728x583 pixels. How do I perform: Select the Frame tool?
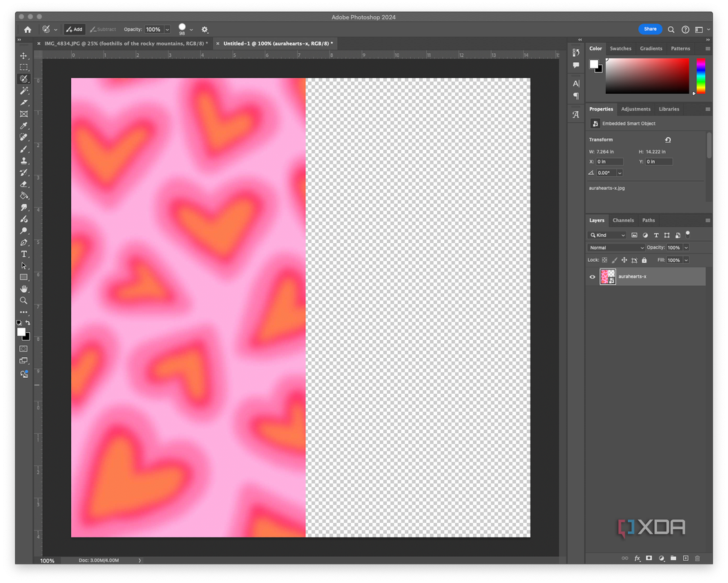pos(23,114)
